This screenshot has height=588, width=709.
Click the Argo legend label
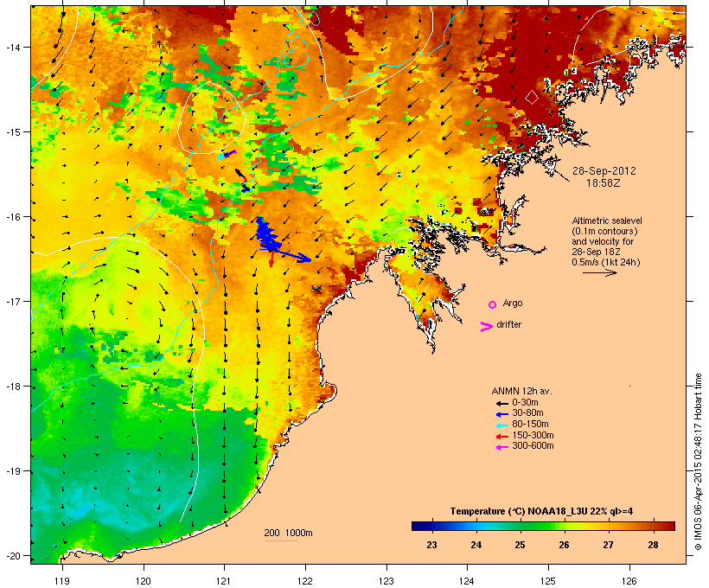[x=513, y=303]
